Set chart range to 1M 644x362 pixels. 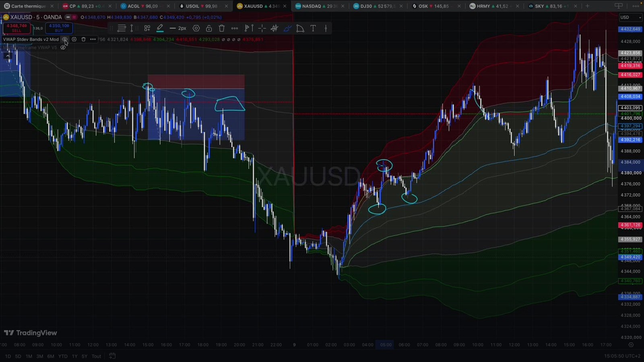pyautogui.click(x=29, y=356)
